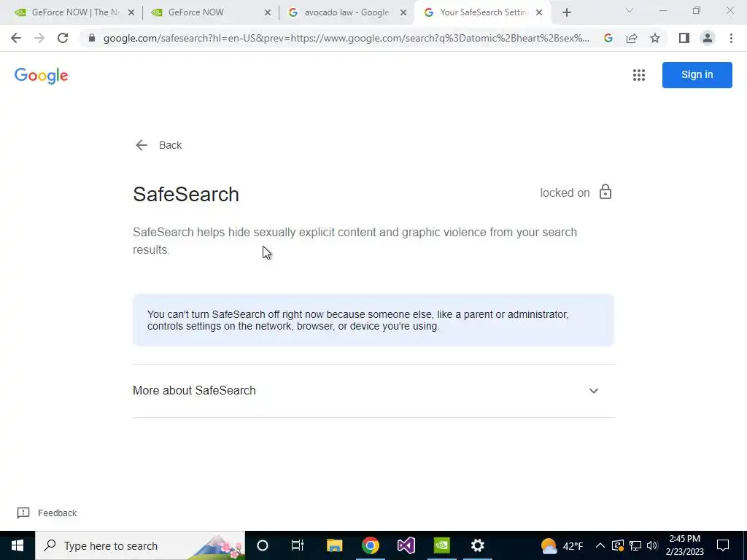Open a new tab with the plus button
Screen dimensions: 747x560
coord(566,12)
